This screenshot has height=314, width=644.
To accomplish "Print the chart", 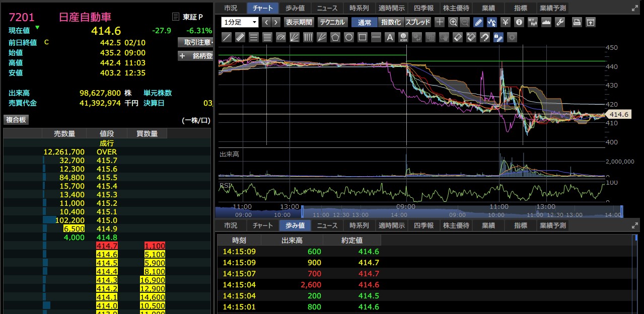I will pos(577,22).
